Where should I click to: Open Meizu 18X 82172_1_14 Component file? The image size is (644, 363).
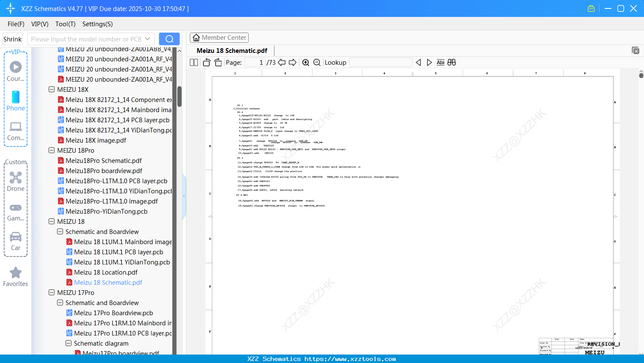pyautogui.click(x=115, y=100)
